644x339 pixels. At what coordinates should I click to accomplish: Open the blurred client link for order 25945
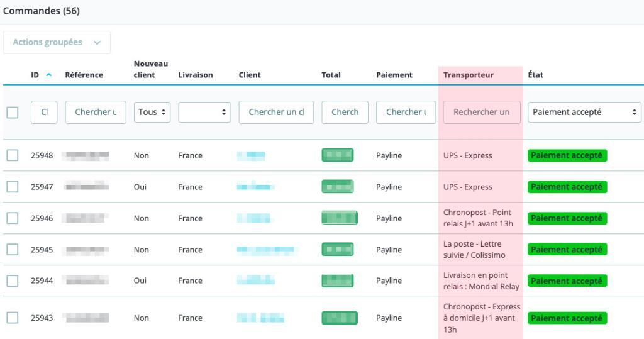coord(267,250)
